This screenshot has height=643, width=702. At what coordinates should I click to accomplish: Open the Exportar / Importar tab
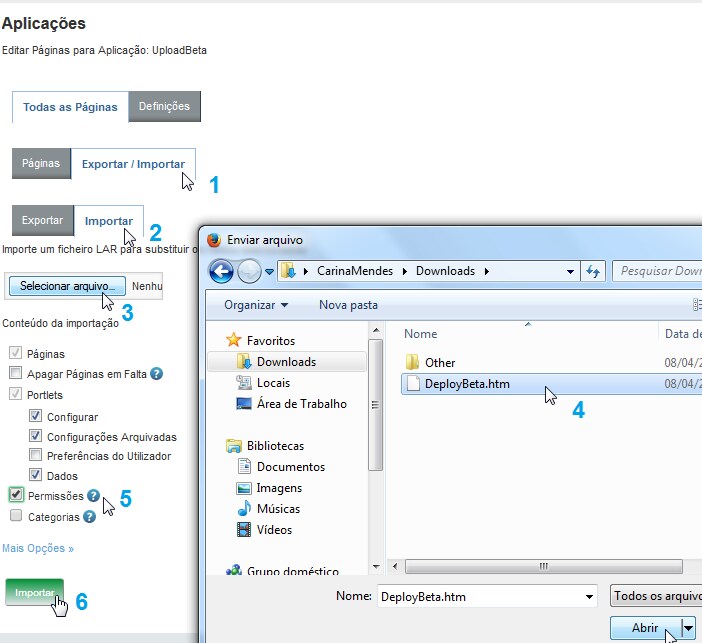click(x=133, y=164)
